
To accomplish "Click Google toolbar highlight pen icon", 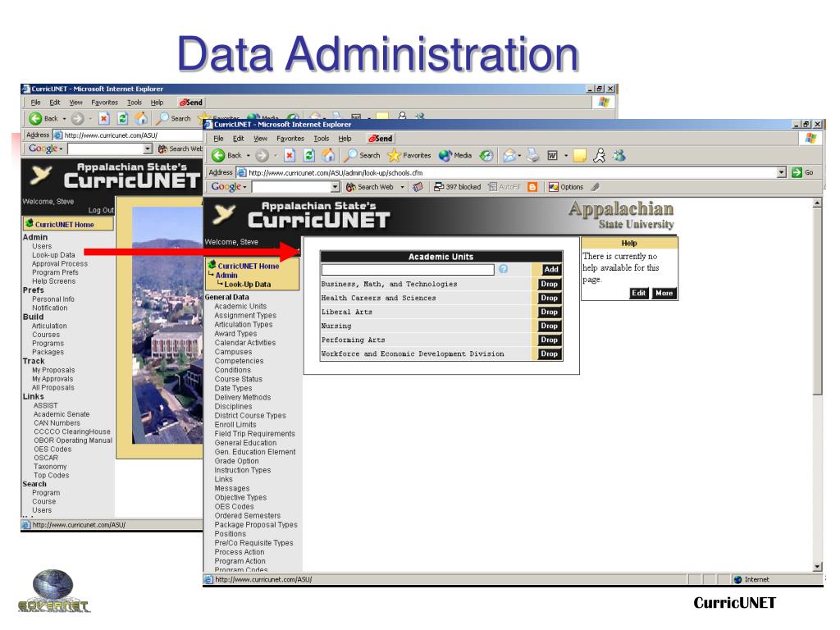I will click(595, 187).
